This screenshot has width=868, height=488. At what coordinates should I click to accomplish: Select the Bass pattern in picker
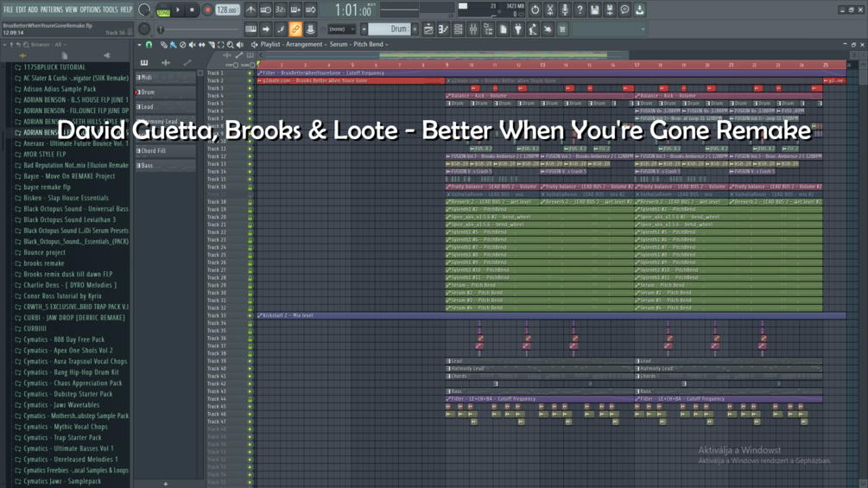(x=166, y=166)
